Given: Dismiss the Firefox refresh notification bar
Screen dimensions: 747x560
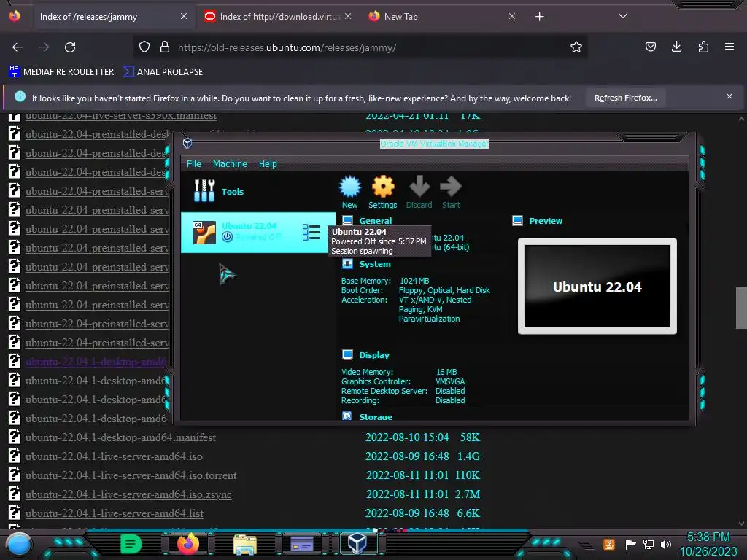Looking at the screenshot, I should point(729,97).
